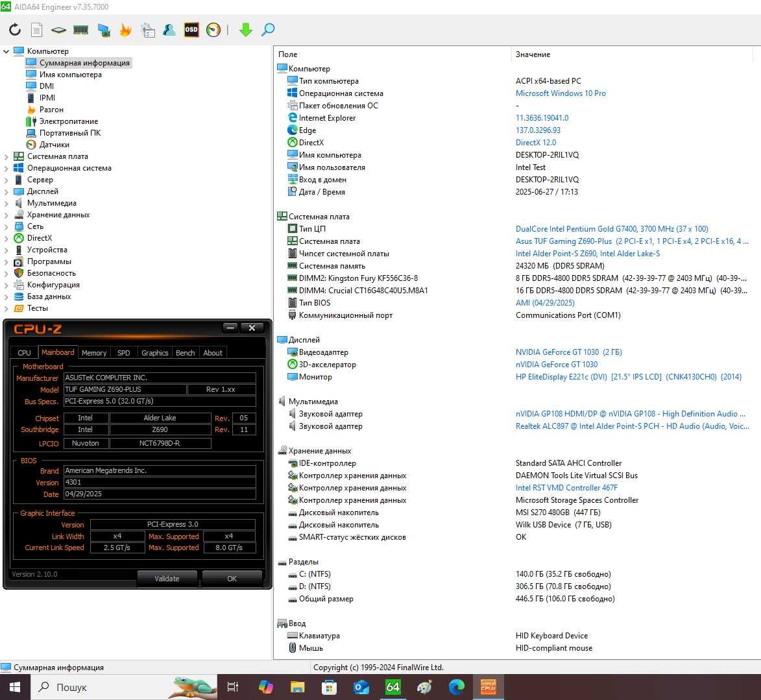Open Microsoft Windows 10 Pro link
Viewport: 761px width, 700px height.
point(561,93)
